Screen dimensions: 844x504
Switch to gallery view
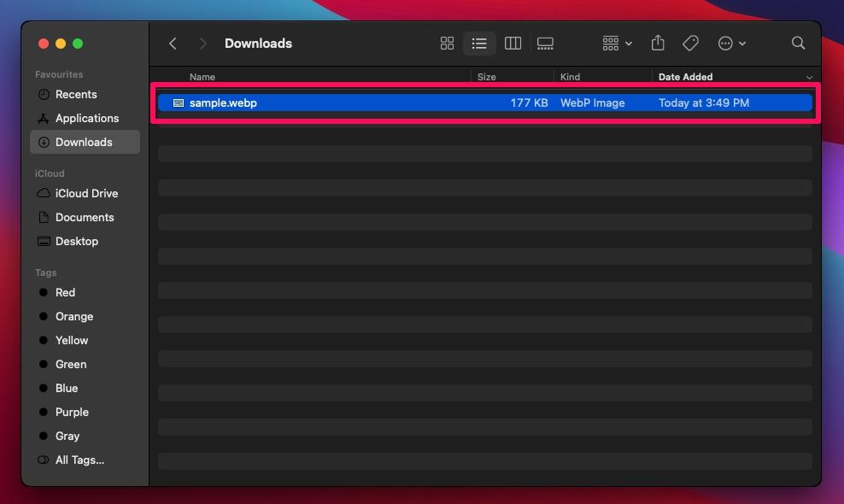click(545, 43)
